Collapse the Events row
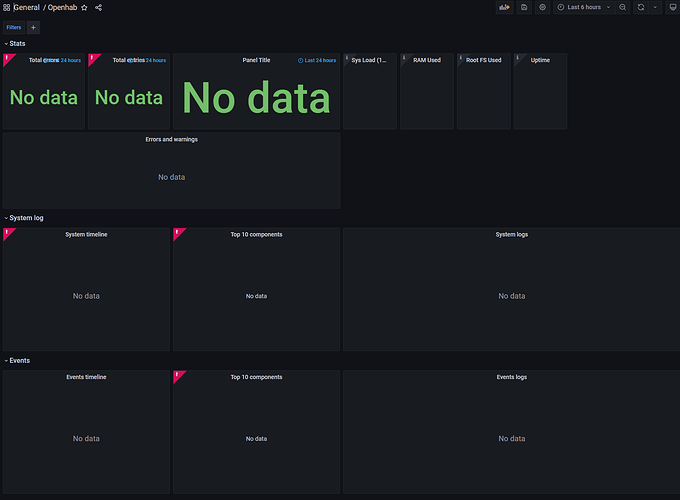 point(19,360)
